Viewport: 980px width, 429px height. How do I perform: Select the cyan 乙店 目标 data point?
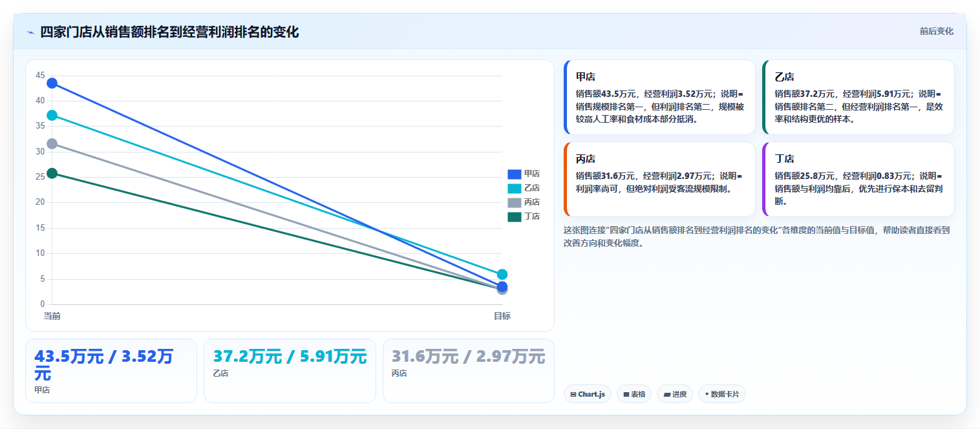click(x=502, y=274)
